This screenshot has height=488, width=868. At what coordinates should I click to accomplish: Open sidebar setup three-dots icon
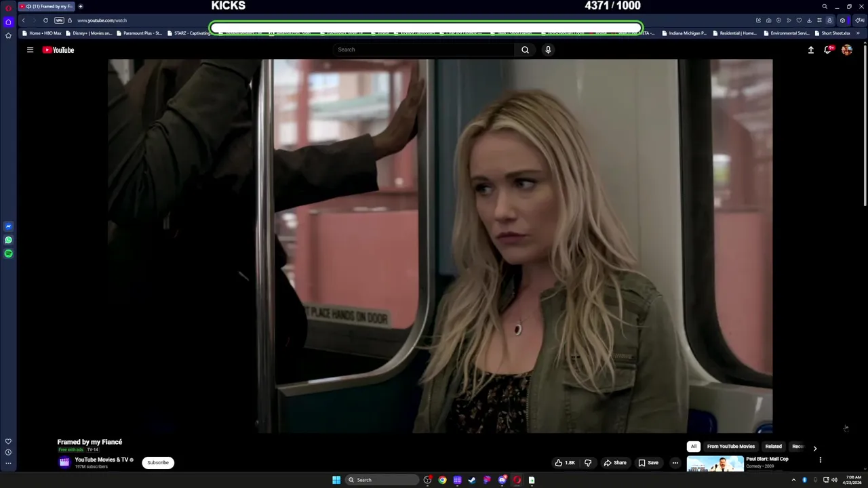(8, 464)
